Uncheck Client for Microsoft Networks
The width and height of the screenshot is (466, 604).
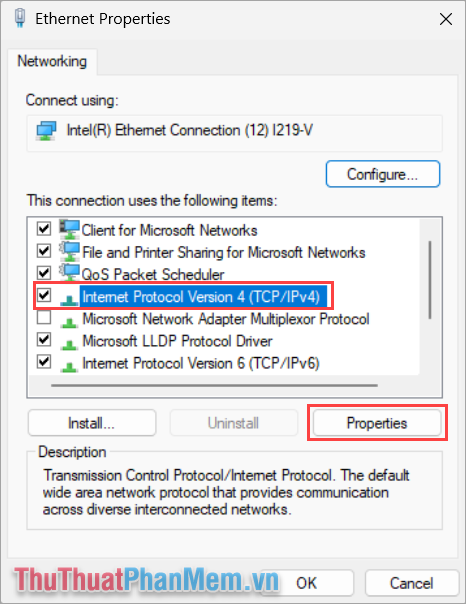(x=44, y=229)
